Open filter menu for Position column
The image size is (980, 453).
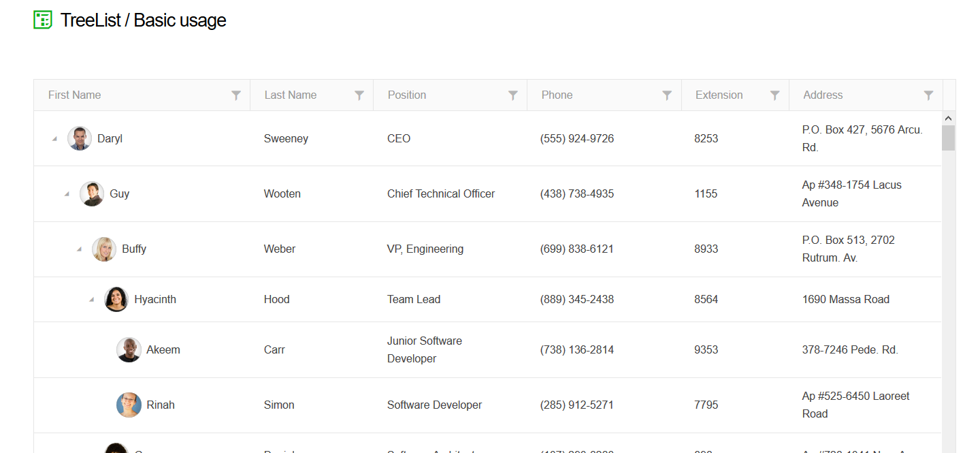pos(513,95)
